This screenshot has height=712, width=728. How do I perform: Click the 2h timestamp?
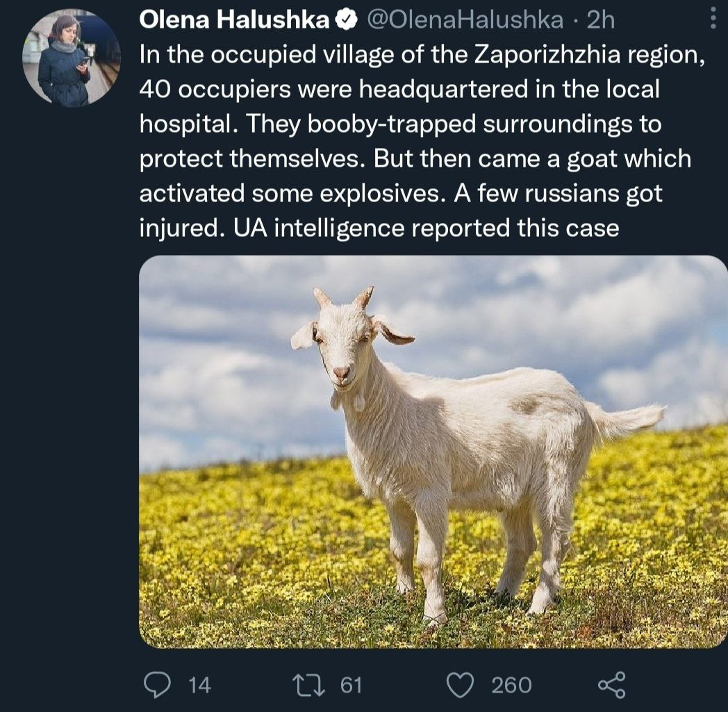601,21
